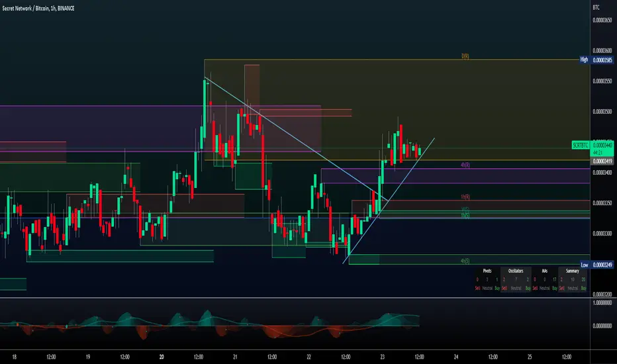This screenshot has width=617, height=364.
Task: Click the green SCRTBTC symbol price tag
Action: tap(580, 145)
